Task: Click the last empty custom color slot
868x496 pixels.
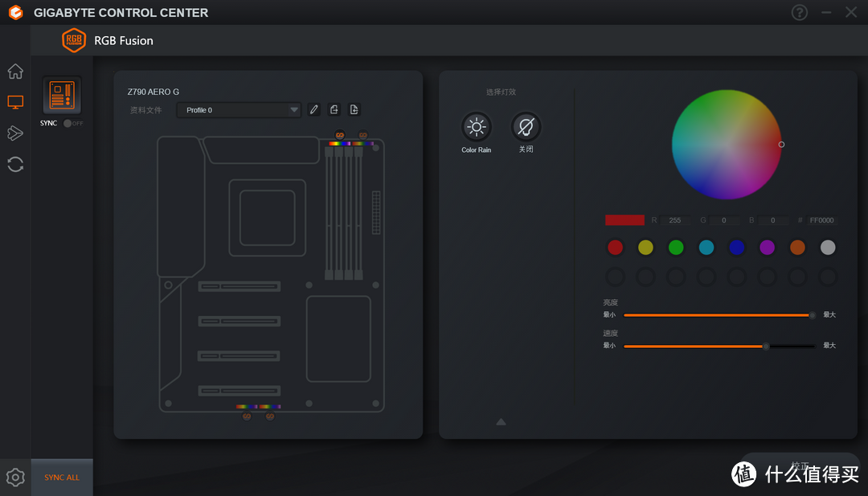Action: point(828,277)
